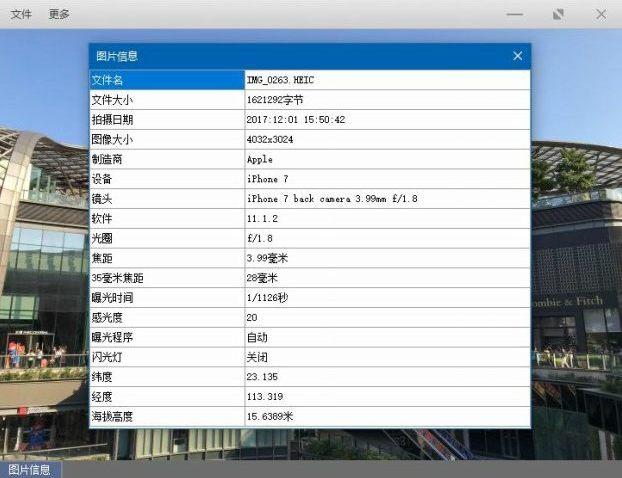This screenshot has width=622, height=478.
Task: Open the 文件 menu
Action: (21, 14)
